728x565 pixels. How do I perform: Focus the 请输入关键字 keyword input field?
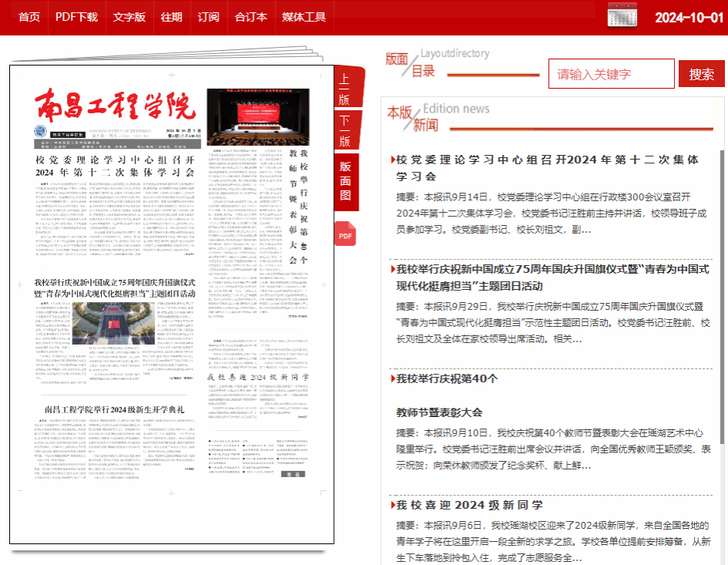coord(611,74)
